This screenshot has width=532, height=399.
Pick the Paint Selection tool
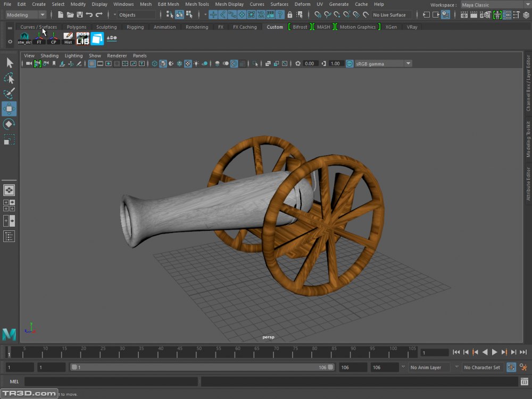coord(9,94)
